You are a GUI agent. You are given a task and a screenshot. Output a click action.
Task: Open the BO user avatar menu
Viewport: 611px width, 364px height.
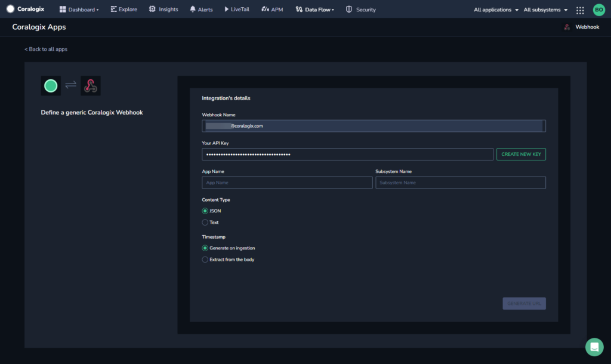coord(599,10)
